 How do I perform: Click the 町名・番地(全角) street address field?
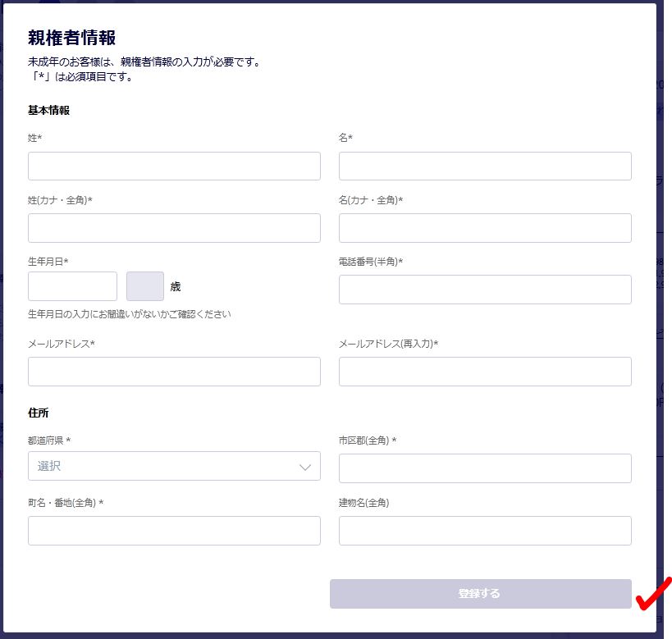point(174,530)
